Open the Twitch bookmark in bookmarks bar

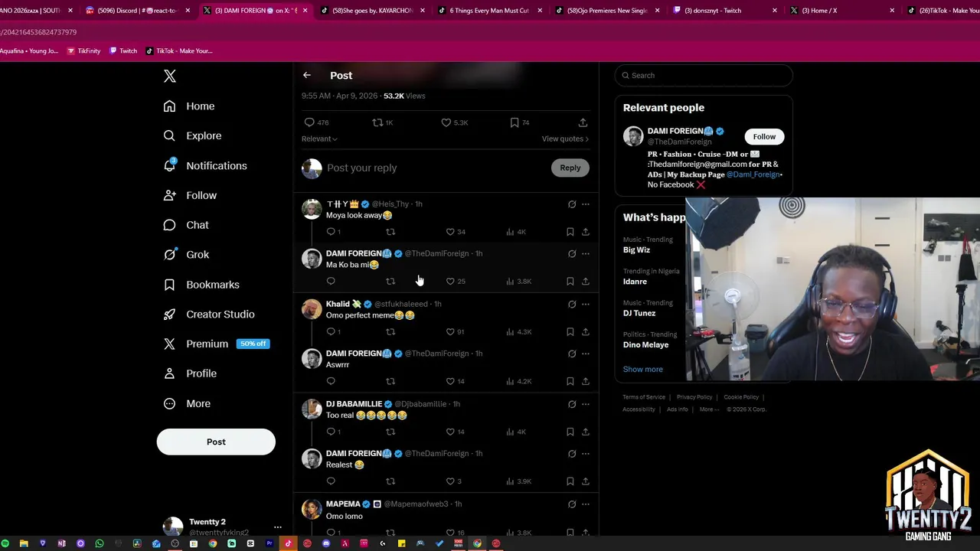coord(123,51)
